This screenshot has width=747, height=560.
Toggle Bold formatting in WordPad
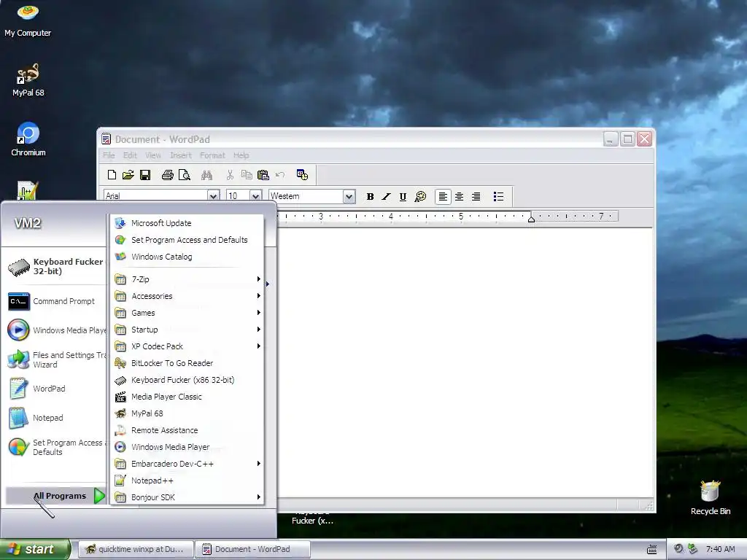click(x=370, y=197)
